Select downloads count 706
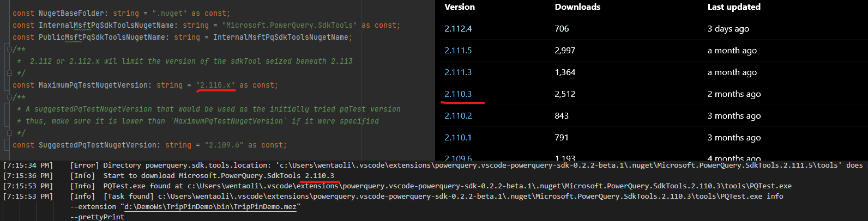Viewport: 868px width, 221px height. point(562,29)
